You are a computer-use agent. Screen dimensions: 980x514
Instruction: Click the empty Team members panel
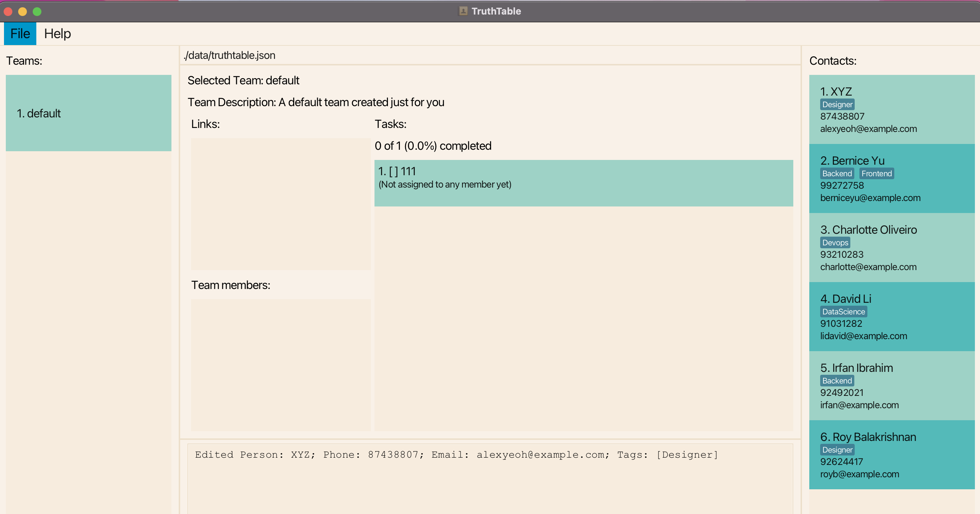click(x=280, y=364)
